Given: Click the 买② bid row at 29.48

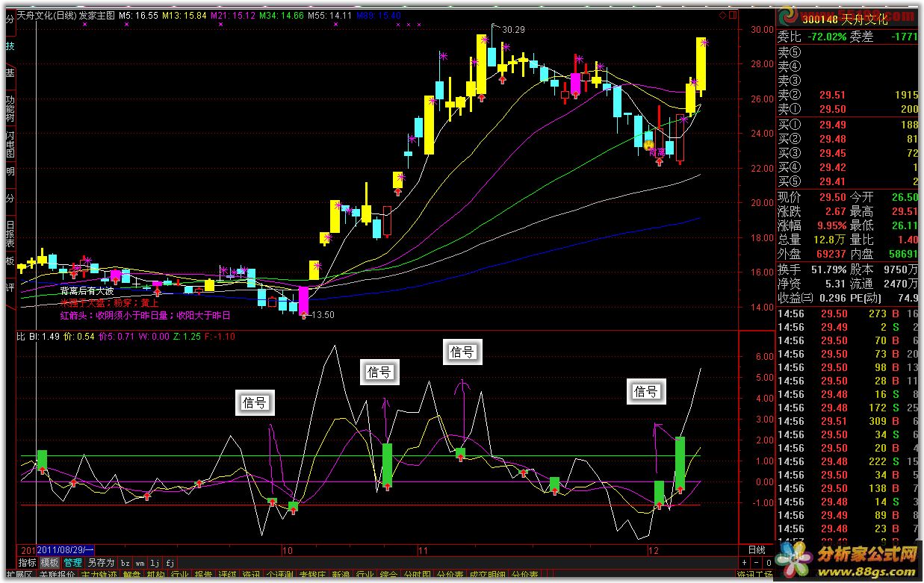Looking at the screenshot, I should pyautogui.click(x=848, y=139).
